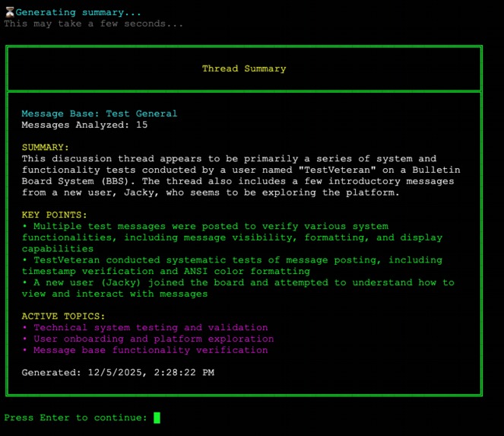The width and height of the screenshot is (504, 436).
Task: Click the 'This may take a few seconds...' line
Action: (94, 24)
